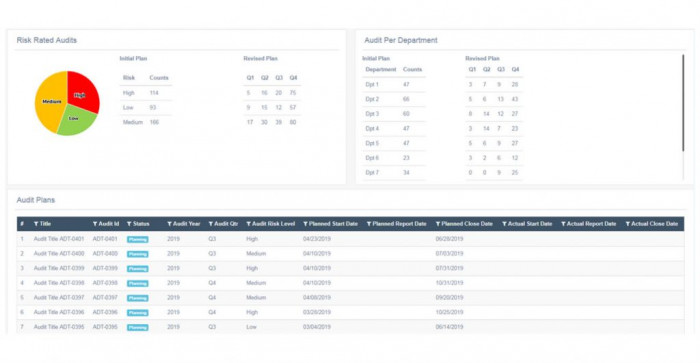Click the Audit Per Department panel scrollbar
The image size is (700, 363).
point(683,103)
